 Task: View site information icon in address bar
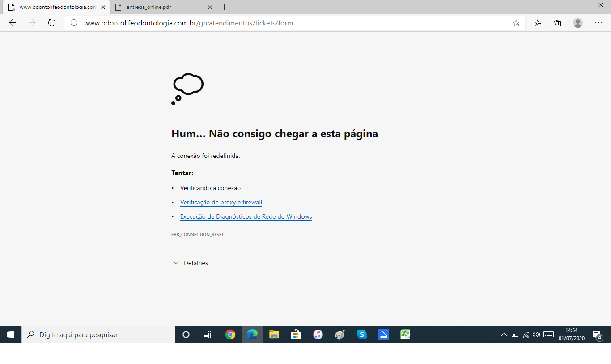click(74, 23)
